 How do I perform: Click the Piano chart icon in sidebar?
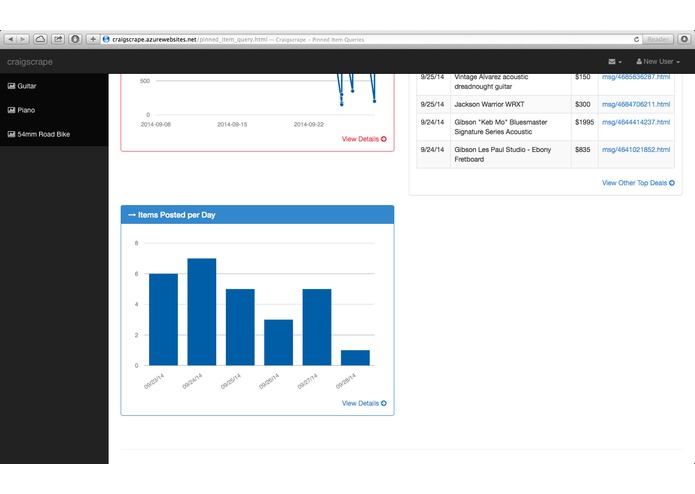tap(12, 110)
